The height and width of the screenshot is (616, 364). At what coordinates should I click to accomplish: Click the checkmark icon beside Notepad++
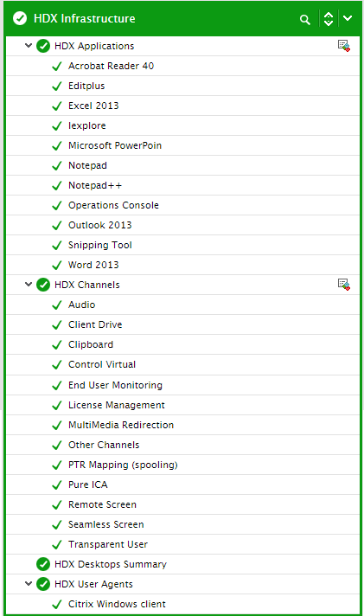click(x=57, y=185)
